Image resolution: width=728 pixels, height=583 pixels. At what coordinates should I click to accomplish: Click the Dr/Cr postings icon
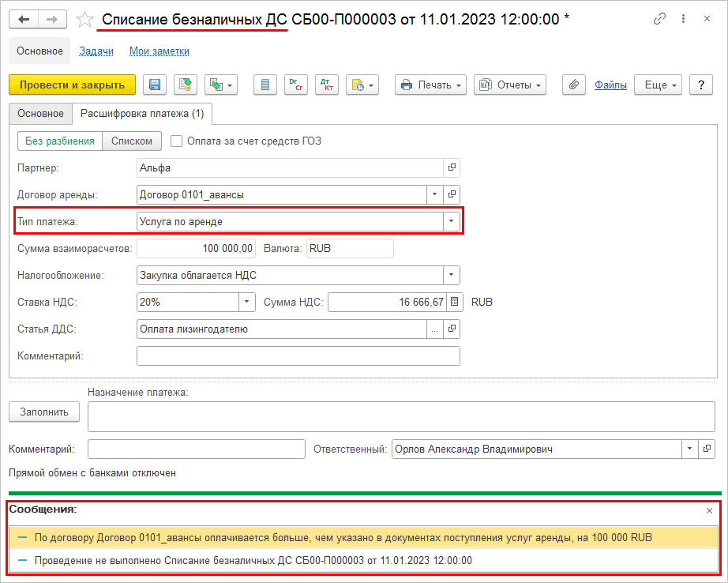[x=296, y=85]
